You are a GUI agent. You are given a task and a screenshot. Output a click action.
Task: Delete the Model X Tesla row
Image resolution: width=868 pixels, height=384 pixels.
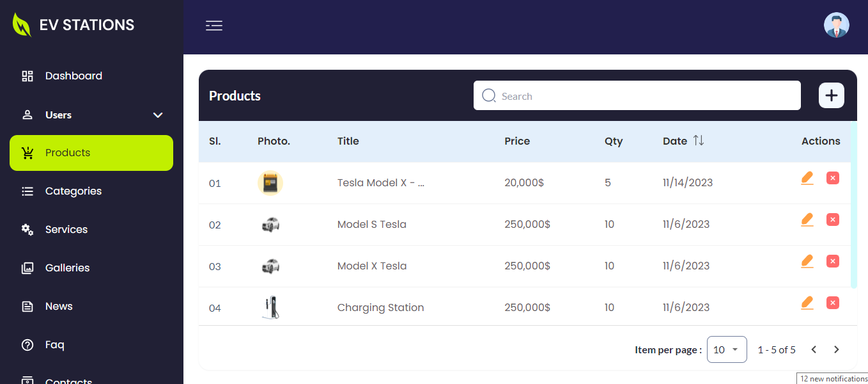[832, 261]
